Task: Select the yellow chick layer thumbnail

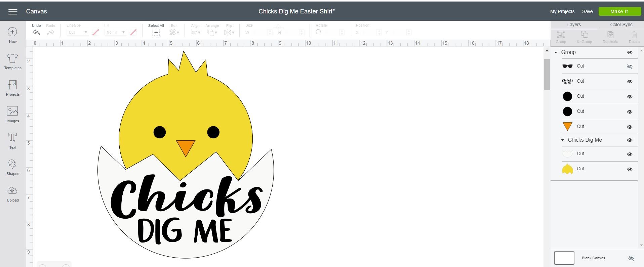Action: click(567, 169)
